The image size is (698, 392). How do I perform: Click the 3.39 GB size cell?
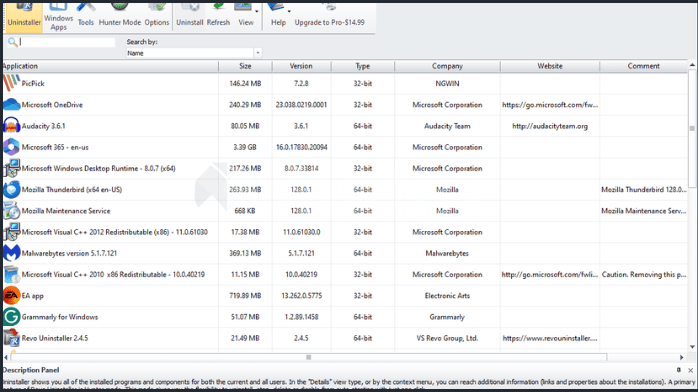[x=245, y=147]
